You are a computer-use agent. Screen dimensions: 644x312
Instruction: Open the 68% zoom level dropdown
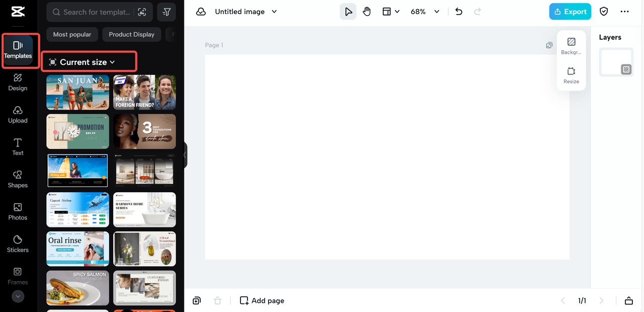point(425,12)
